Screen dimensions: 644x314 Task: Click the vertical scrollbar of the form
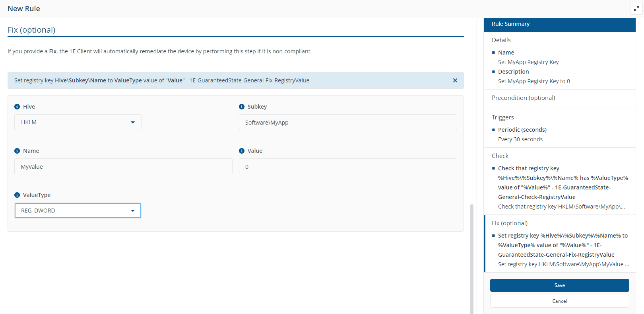click(x=472, y=259)
